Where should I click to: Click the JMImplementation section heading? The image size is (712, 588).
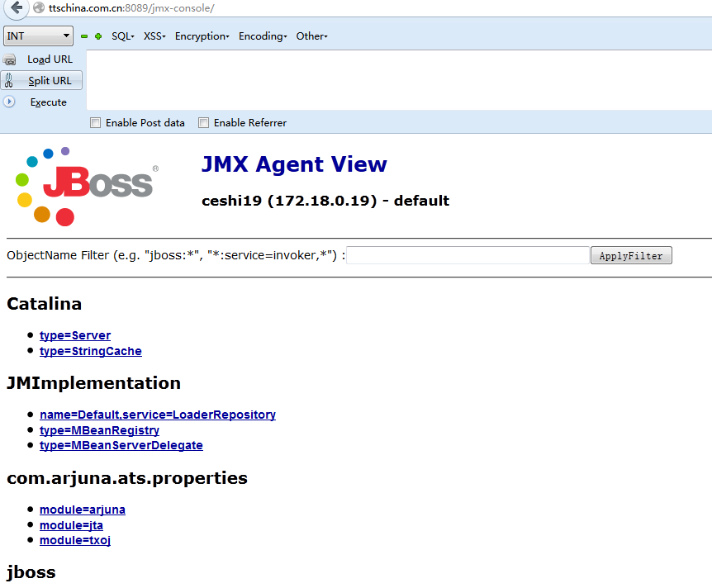(x=93, y=383)
